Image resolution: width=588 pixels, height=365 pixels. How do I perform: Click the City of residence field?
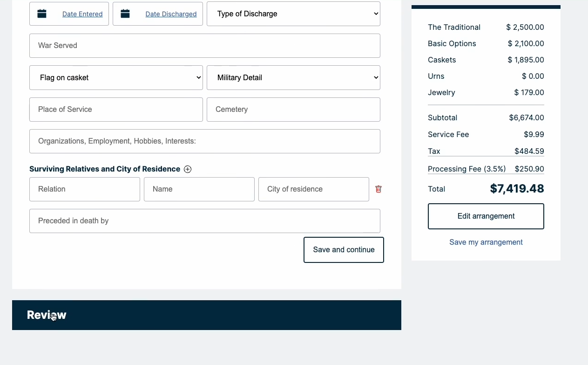pyautogui.click(x=313, y=189)
